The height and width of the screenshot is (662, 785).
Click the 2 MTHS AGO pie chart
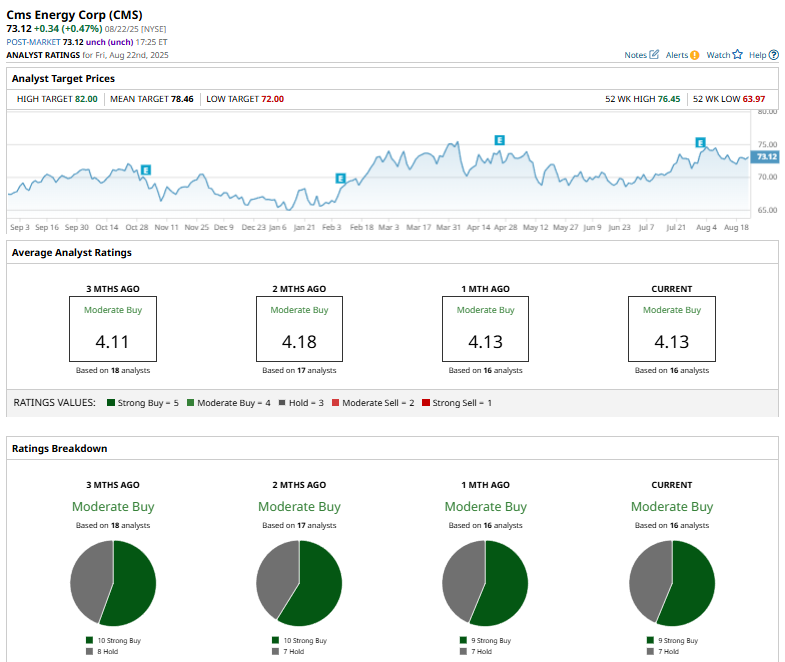tap(299, 583)
